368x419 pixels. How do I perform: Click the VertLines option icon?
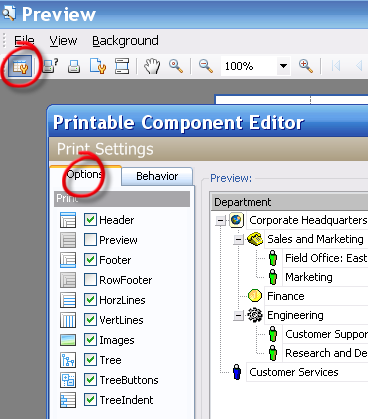(x=68, y=320)
